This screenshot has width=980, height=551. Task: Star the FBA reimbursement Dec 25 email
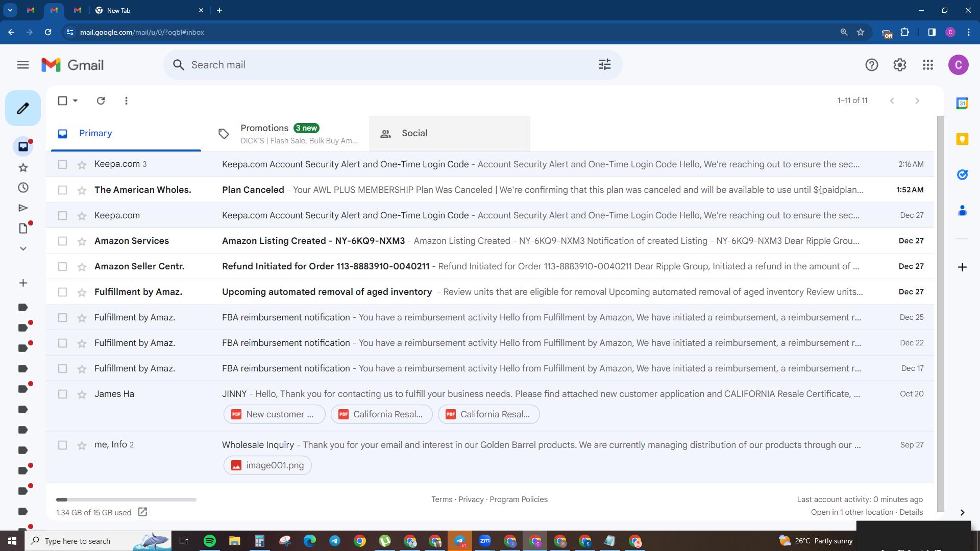(x=82, y=317)
